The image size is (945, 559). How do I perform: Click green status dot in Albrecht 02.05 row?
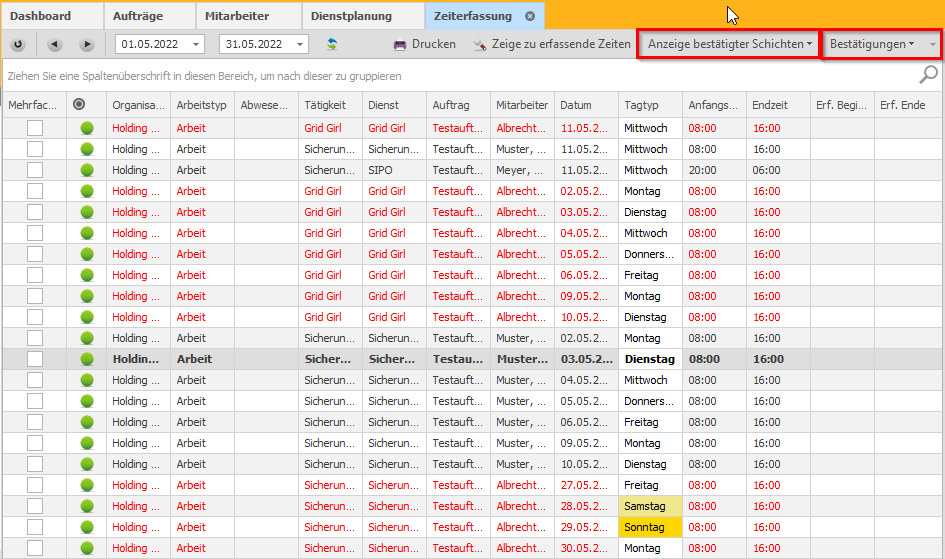point(87,191)
